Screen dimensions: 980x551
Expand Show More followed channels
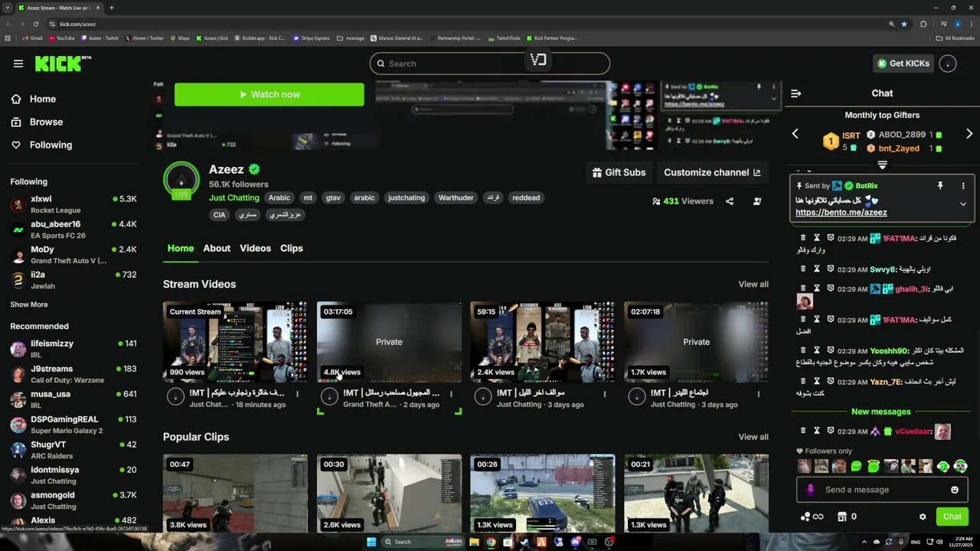tap(29, 305)
